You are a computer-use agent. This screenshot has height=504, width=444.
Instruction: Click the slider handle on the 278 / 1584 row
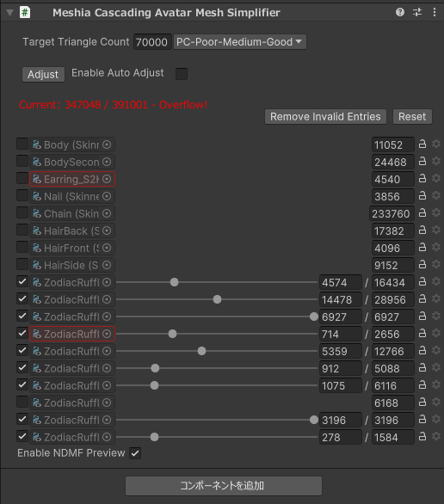[x=155, y=437]
